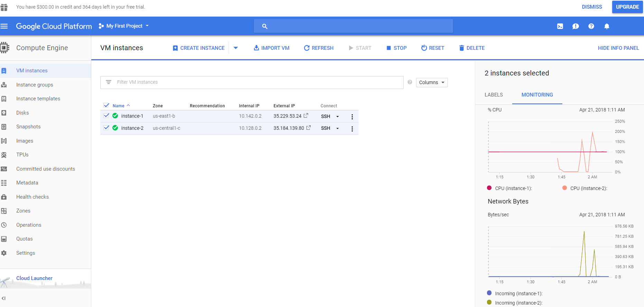644x307 pixels.
Task: Click the Snapshots sidebar icon
Action: point(4,127)
